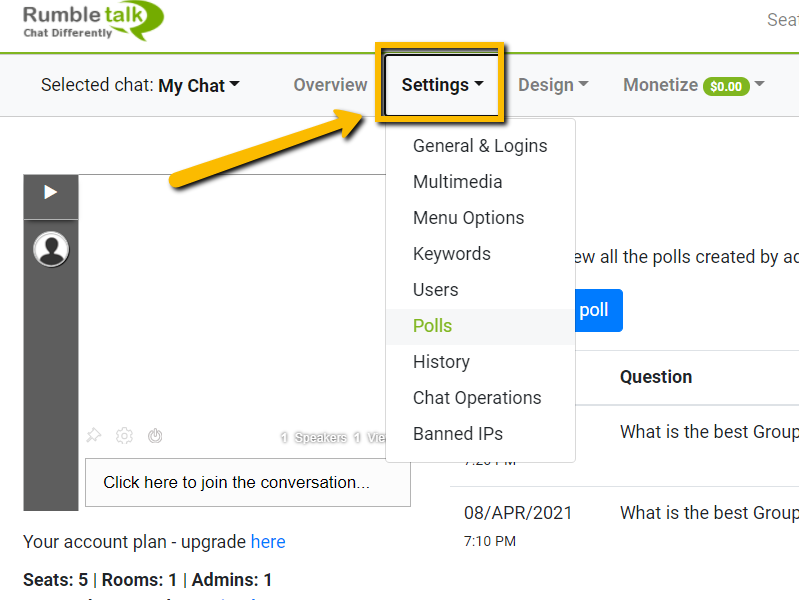The height and width of the screenshot is (600, 799).
Task: Open chat gear settings icon
Action: coord(124,435)
